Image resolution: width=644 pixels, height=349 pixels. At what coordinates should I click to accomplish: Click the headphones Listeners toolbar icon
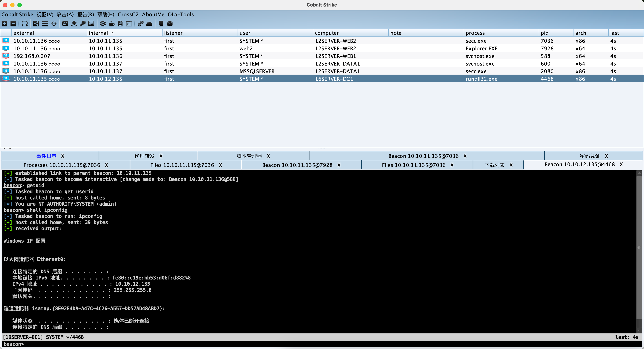coord(24,24)
